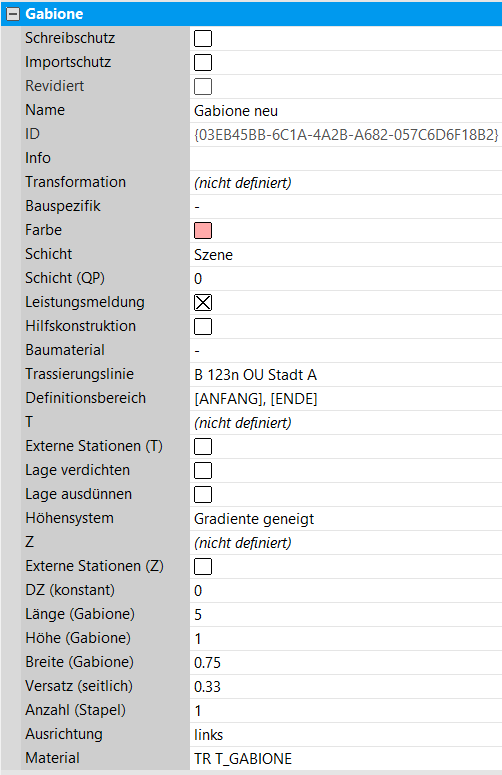The image size is (502, 775).
Task: Open the pink Farbe color swatch
Action: (x=203, y=230)
